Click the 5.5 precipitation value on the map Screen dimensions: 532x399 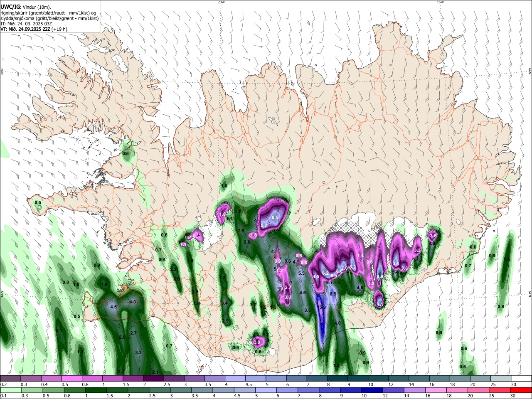[301, 273]
